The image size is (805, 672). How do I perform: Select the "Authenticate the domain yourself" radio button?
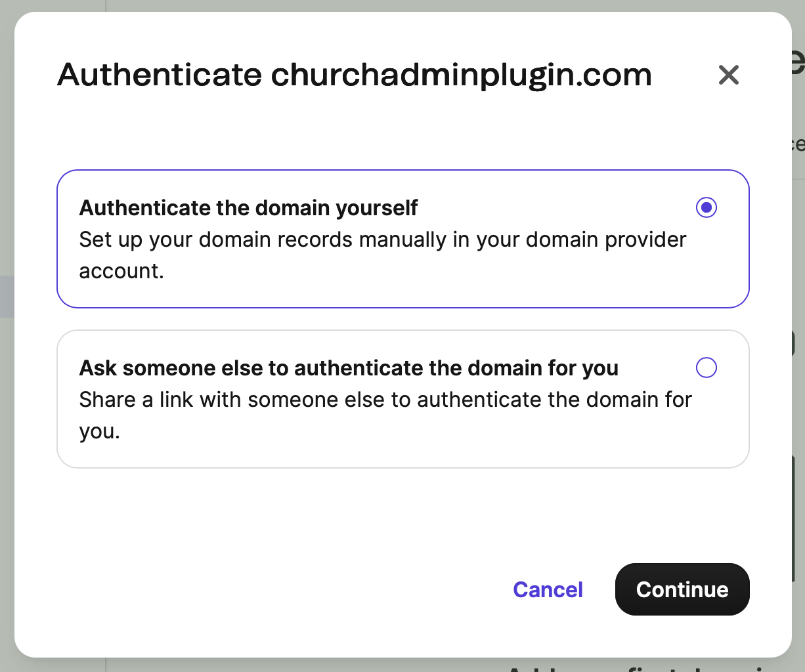(x=707, y=207)
